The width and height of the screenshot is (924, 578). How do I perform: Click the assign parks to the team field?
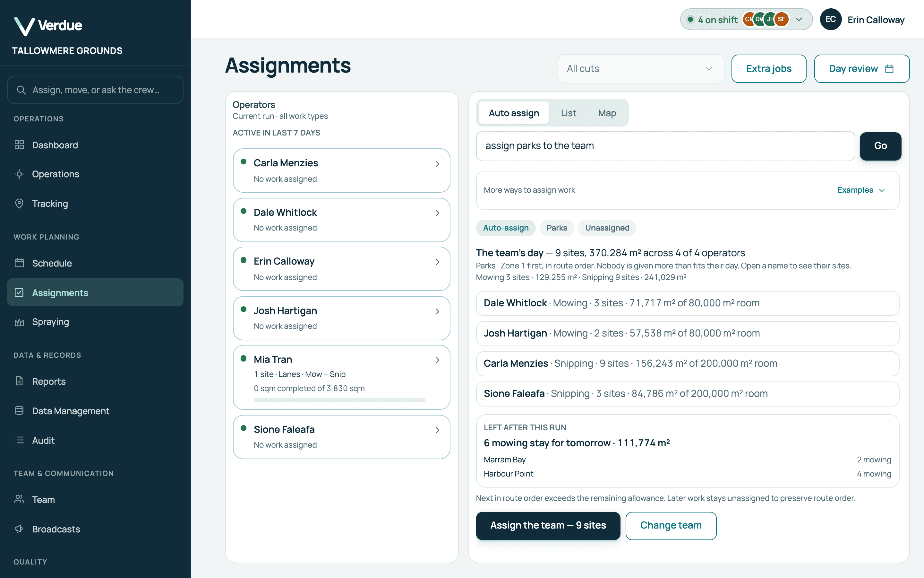[665, 146]
